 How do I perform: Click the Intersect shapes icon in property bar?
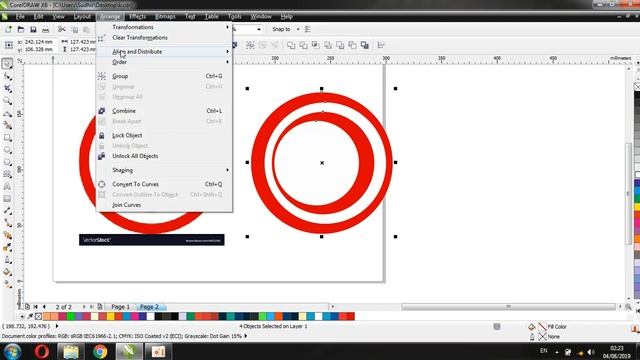tap(316, 45)
